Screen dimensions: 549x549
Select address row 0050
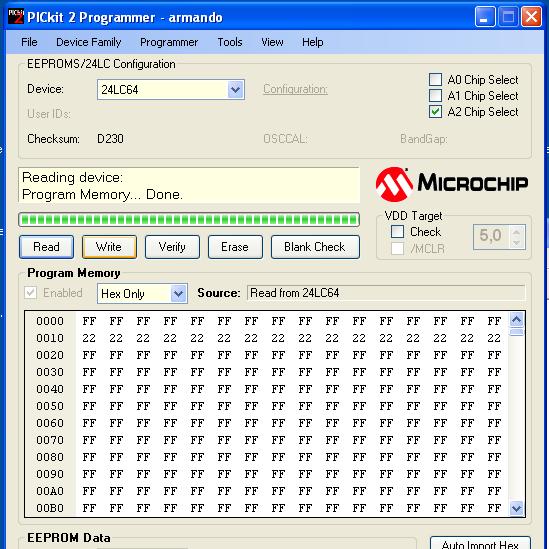(x=50, y=406)
